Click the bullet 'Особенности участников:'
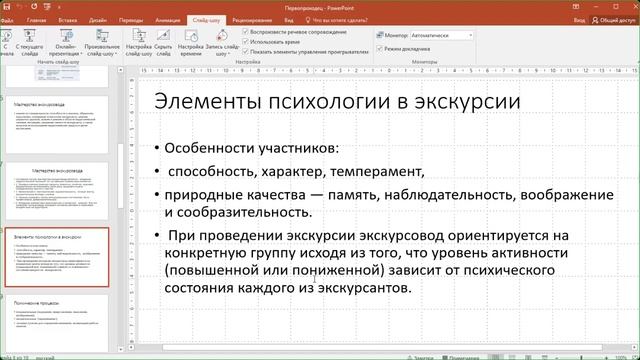Screen dimensions: 640x360 pos(251,148)
